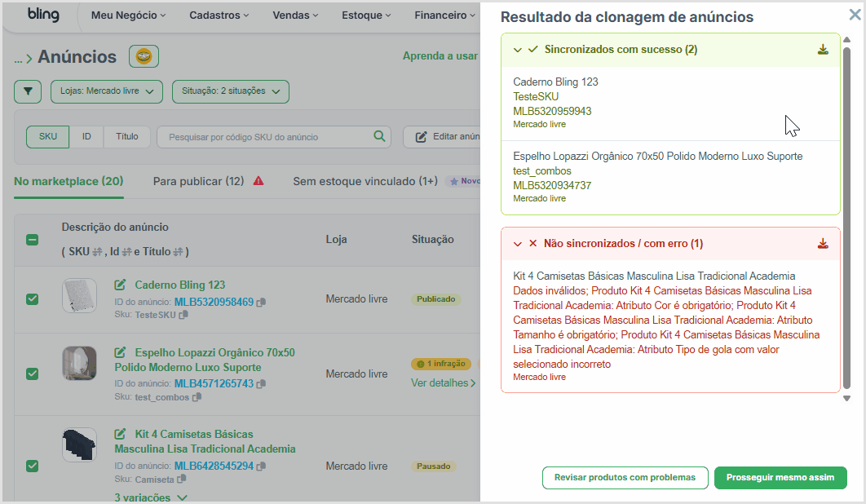This screenshot has height=504, width=866.
Task: Copy the ad ID MLB5320958469
Action: click(x=261, y=303)
